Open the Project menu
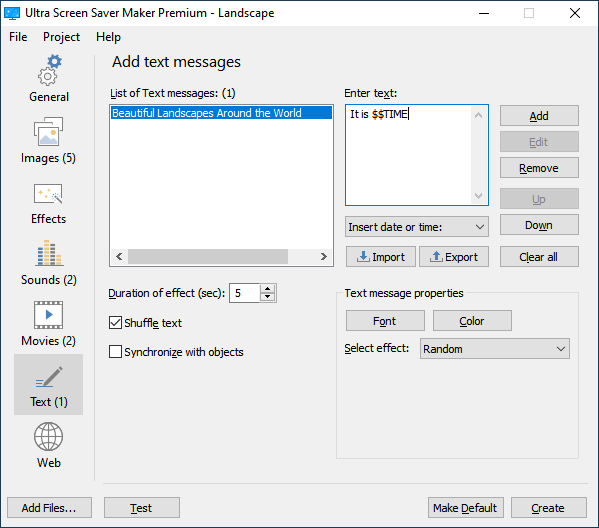 (62, 37)
